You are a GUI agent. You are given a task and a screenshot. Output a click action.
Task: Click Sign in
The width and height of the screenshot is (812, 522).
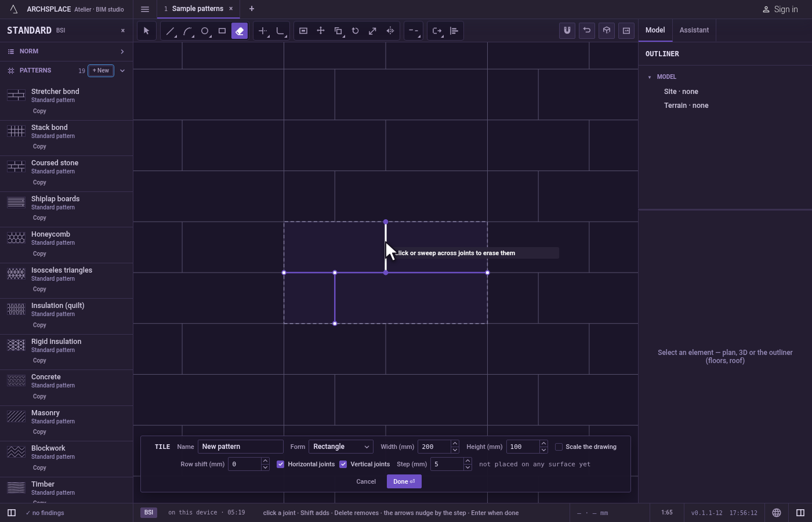coord(780,9)
